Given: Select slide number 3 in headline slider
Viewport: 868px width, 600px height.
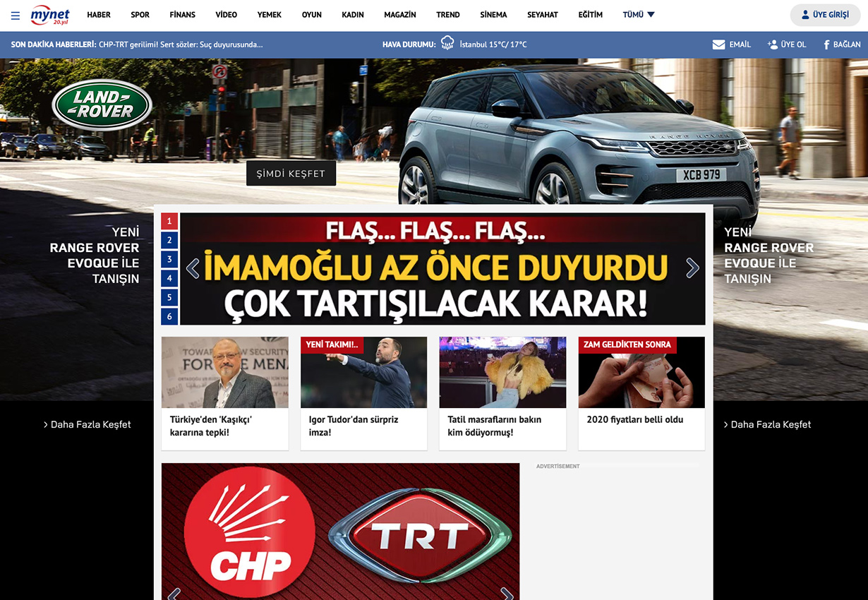Looking at the screenshot, I should 169,259.
